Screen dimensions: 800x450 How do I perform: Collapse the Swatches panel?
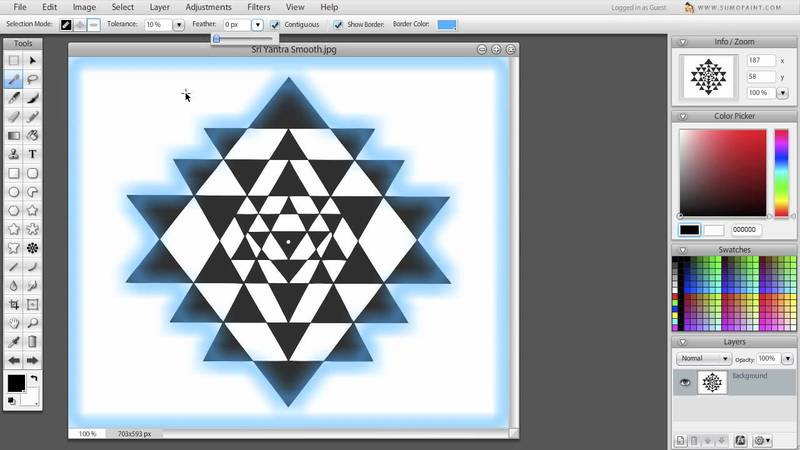click(683, 250)
